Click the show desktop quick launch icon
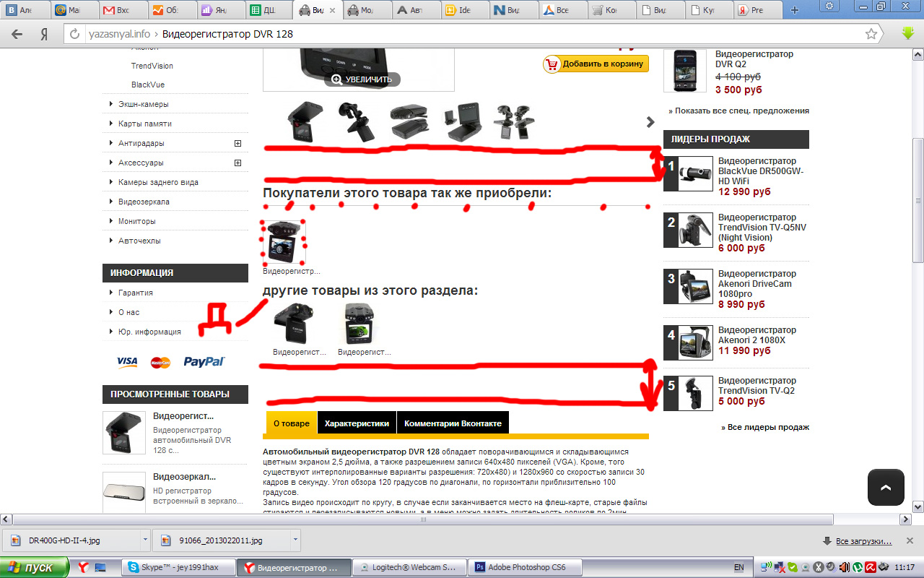Screen dimensions: 924x578 click(100, 567)
